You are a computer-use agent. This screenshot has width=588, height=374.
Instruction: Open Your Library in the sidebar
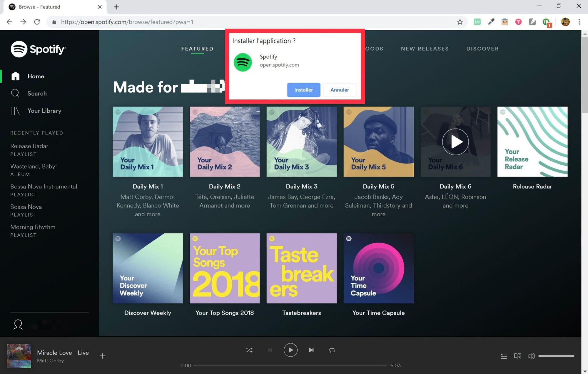tap(44, 111)
